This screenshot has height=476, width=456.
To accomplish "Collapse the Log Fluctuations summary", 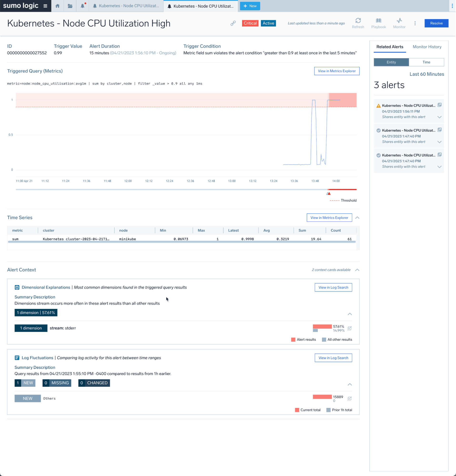I will [350, 385].
